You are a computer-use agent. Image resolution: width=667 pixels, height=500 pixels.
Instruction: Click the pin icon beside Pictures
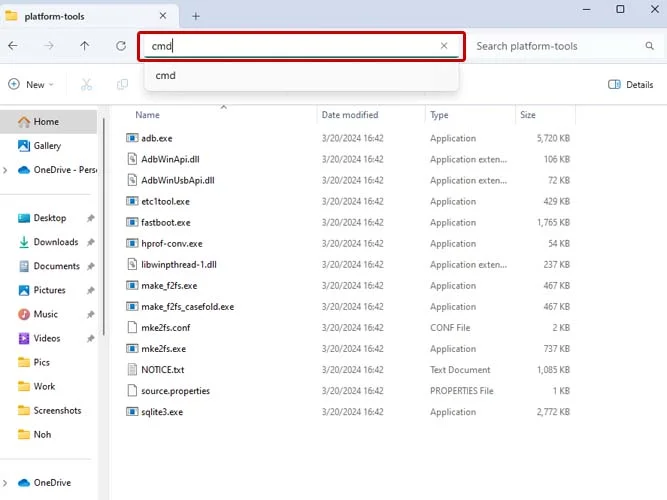coord(90,290)
